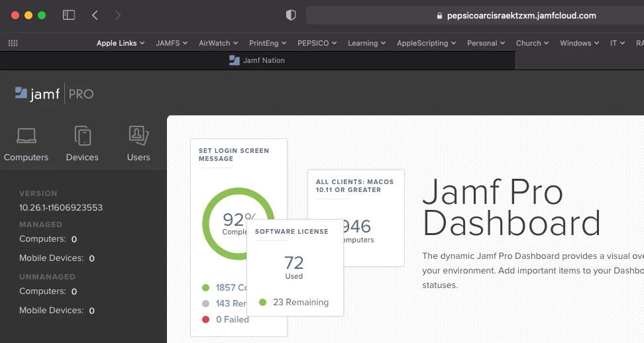Click the 143 Remaining link
The image size is (644, 343).
231,304
